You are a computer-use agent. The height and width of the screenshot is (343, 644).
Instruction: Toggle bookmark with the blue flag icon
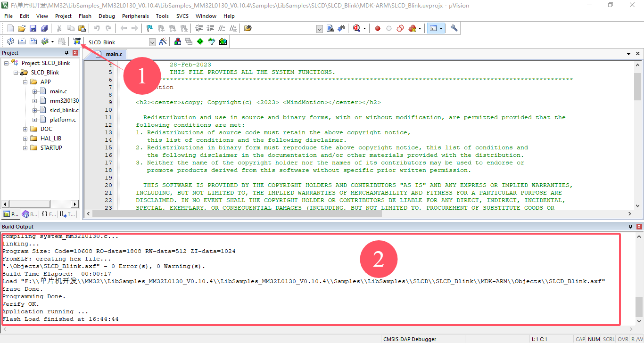point(149,28)
